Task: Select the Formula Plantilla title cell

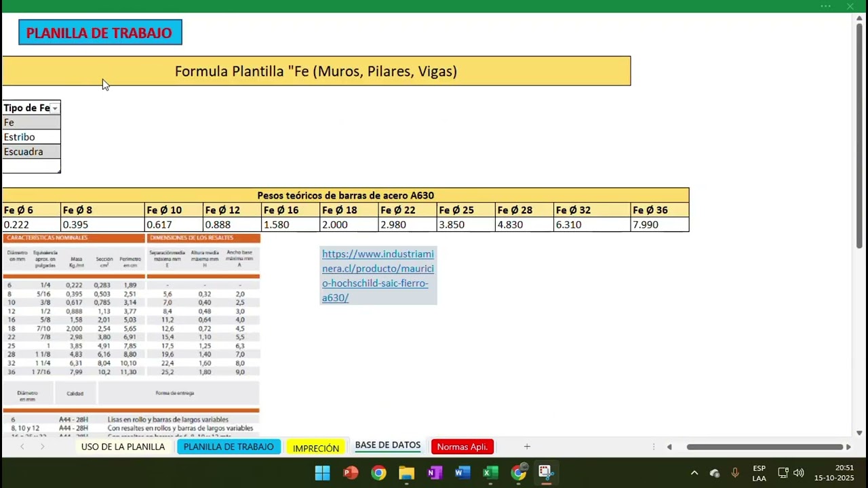Action: [x=316, y=71]
